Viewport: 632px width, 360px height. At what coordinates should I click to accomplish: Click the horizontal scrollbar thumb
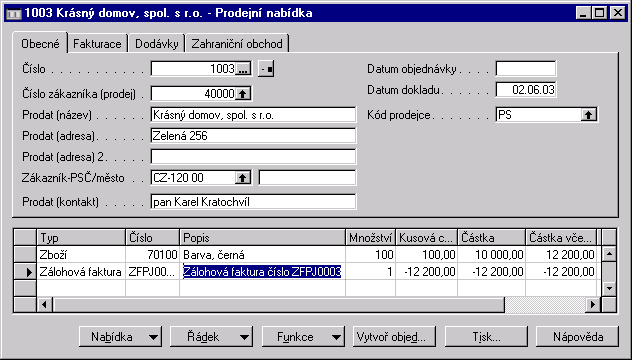279,304
